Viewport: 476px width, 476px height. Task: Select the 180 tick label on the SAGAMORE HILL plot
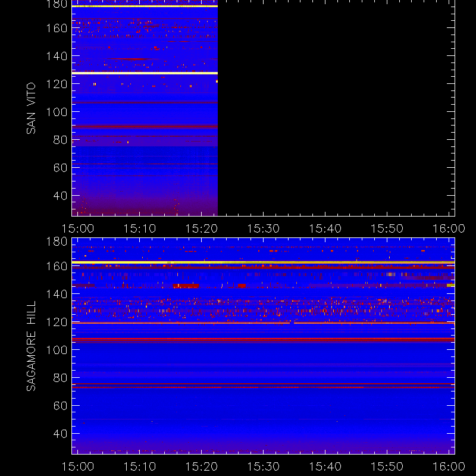pyautogui.click(x=57, y=242)
